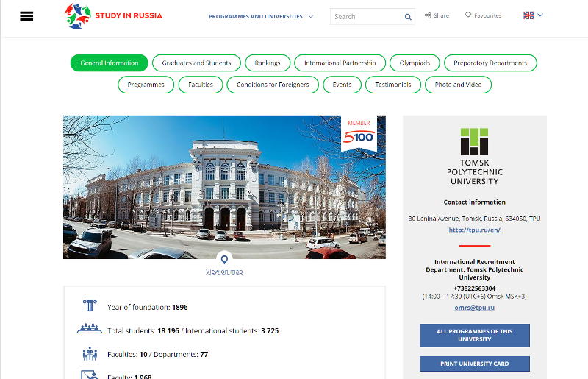This screenshot has height=379, width=588.
Task: Go to the Olympiads tab
Action: click(415, 63)
